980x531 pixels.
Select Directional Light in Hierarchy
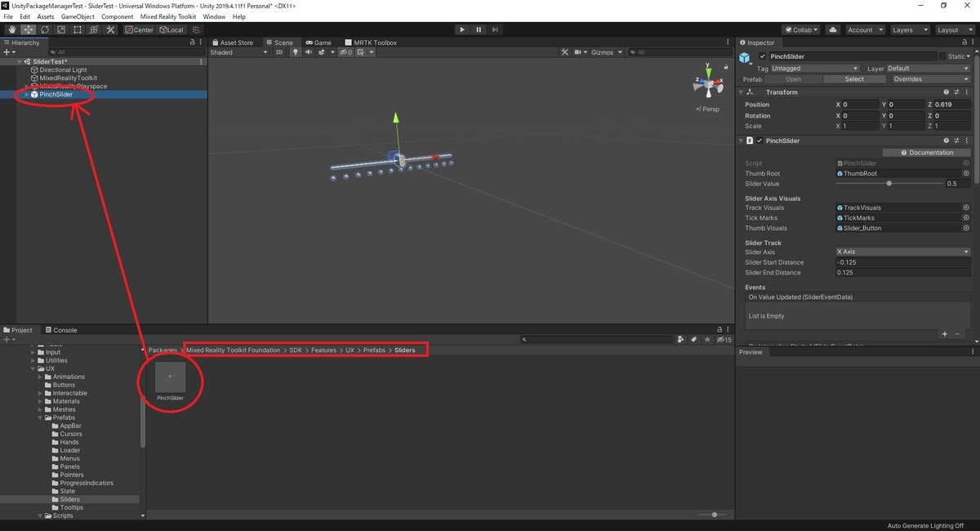pyautogui.click(x=63, y=70)
